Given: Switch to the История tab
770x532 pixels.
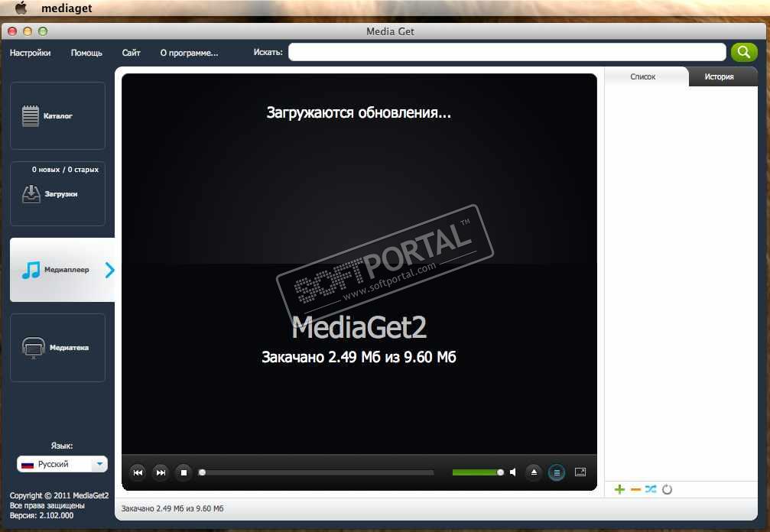Looking at the screenshot, I should [x=721, y=76].
